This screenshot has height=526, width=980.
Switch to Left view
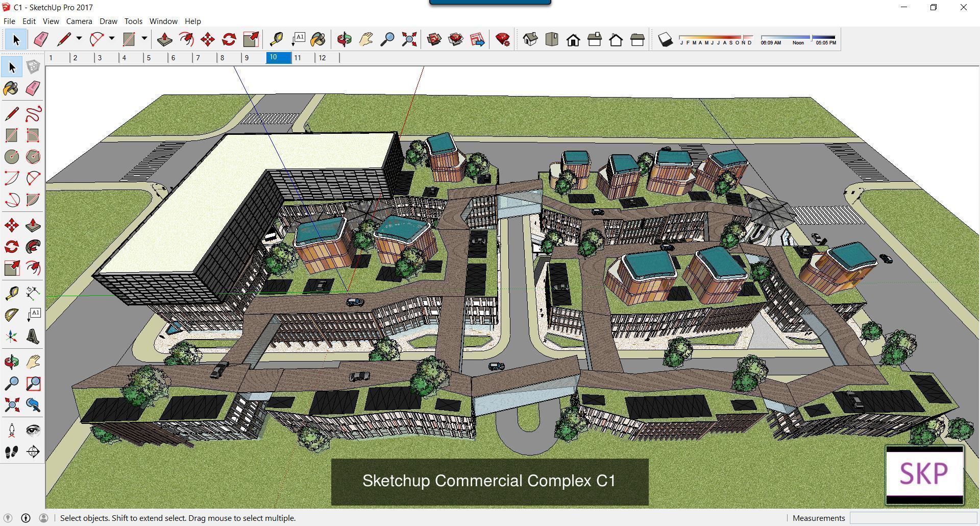click(x=638, y=39)
